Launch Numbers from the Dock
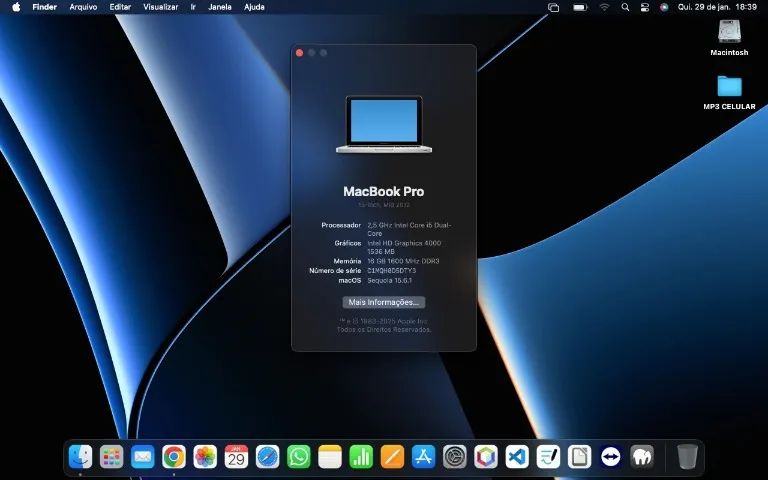Screen dimensions: 768x480 tap(361, 457)
